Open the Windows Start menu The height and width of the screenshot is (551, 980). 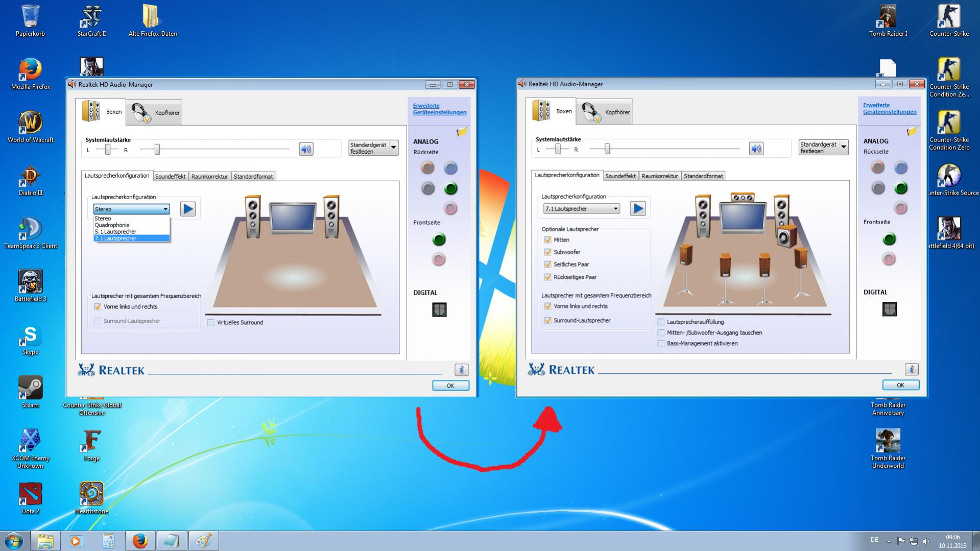click(14, 541)
